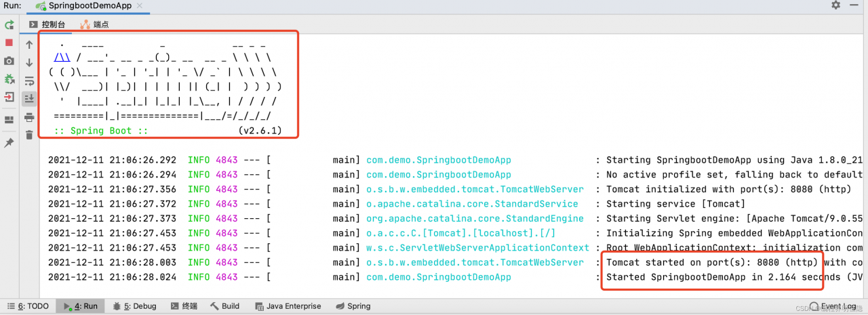Click timestamp '2021-12-11 21:06:27.356'
The image size is (868, 315).
point(112,190)
